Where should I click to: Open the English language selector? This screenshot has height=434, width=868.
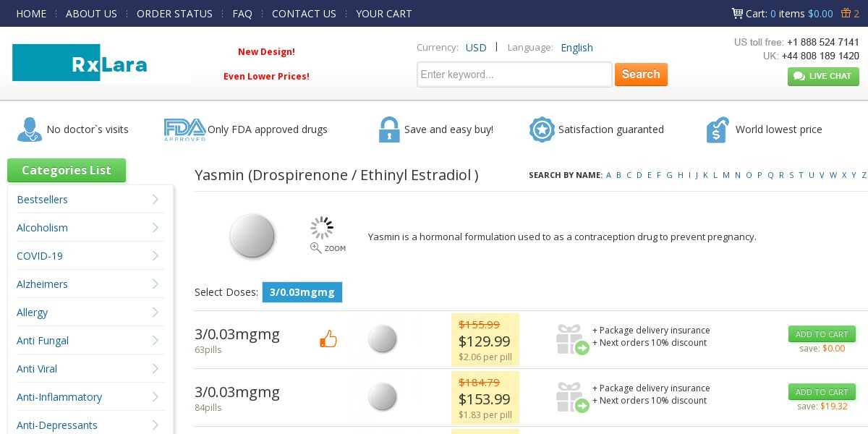pos(576,48)
